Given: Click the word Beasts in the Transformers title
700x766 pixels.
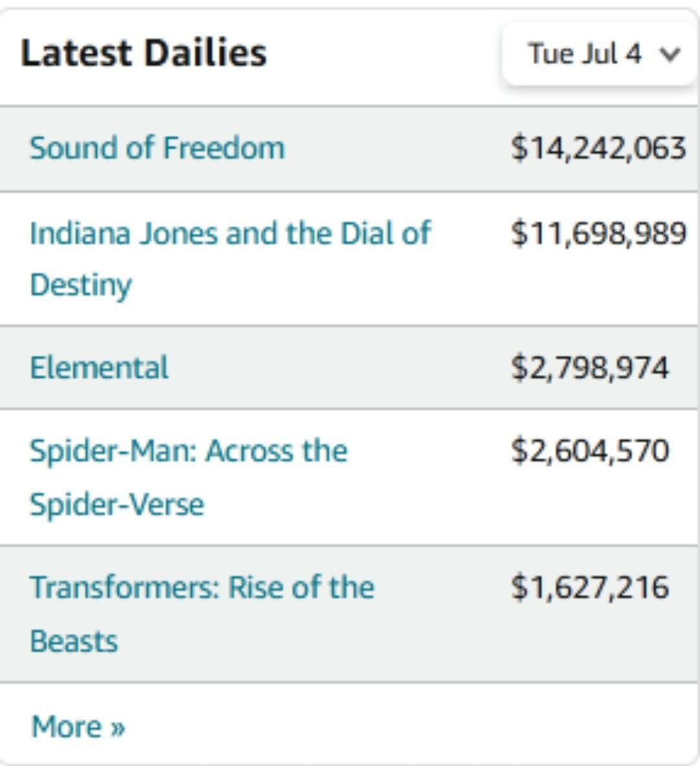Looking at the screenshot, I should click(x=74, y=641).
